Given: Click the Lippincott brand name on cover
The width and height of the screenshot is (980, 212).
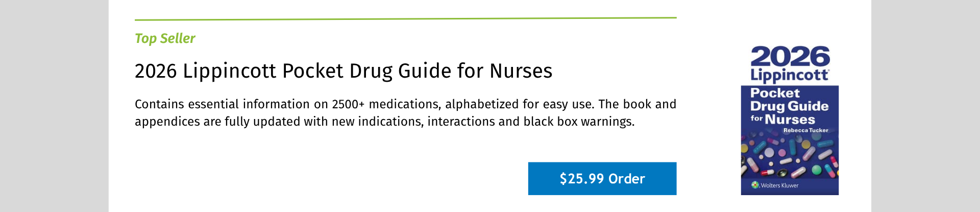Looking at the screenshot, I should coord(789,76).
